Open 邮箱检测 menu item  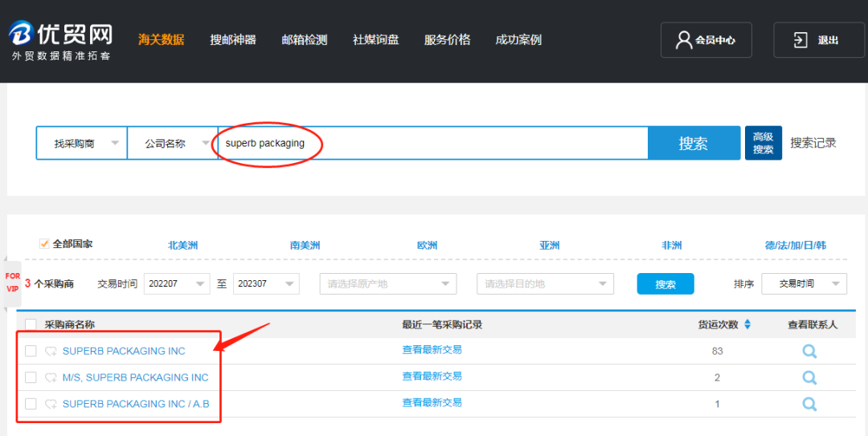point(305,40)
